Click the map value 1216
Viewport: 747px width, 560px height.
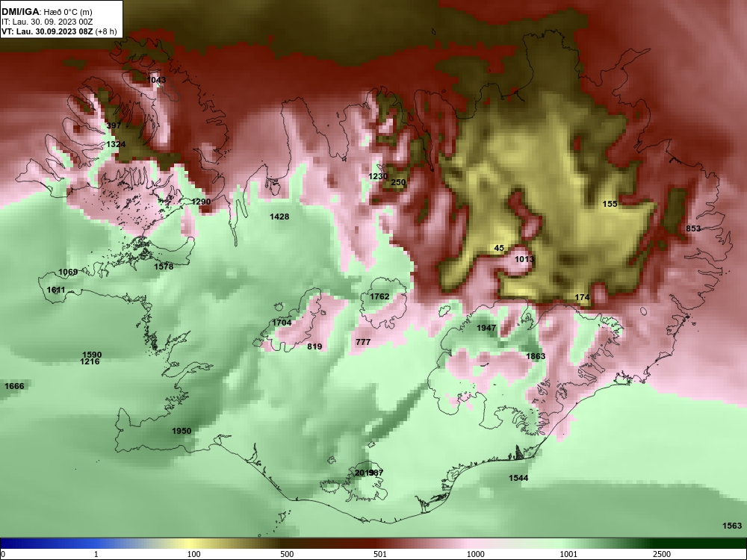pos(90,361)
